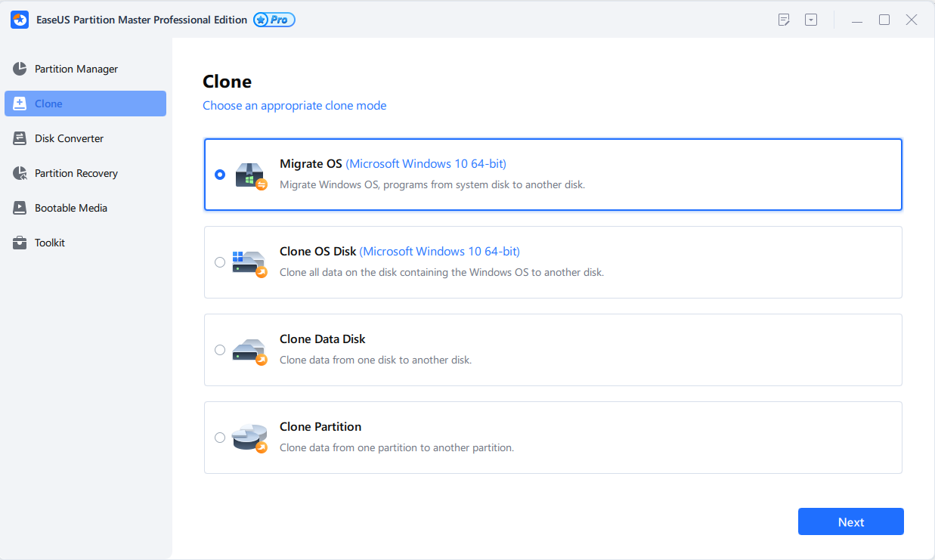Click the Partition Manager pie chart icon

pos(20,69)
